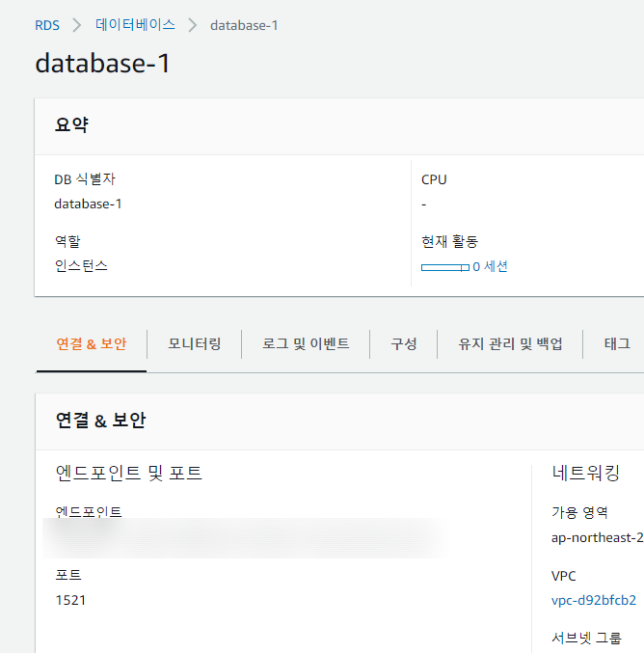Click the 가용 영역 value ap-northeast-2

596,537
